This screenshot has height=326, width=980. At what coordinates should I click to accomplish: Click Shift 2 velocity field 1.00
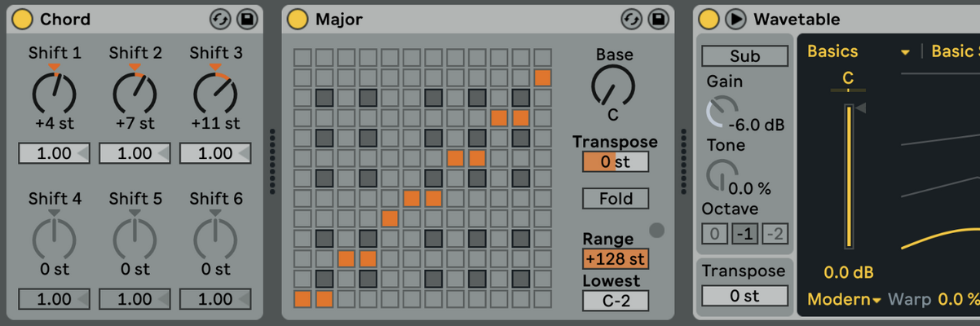[135, 153]
